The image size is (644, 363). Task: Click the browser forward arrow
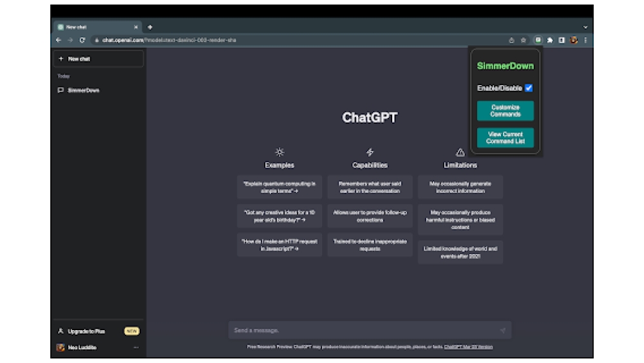tap(70, 40)
